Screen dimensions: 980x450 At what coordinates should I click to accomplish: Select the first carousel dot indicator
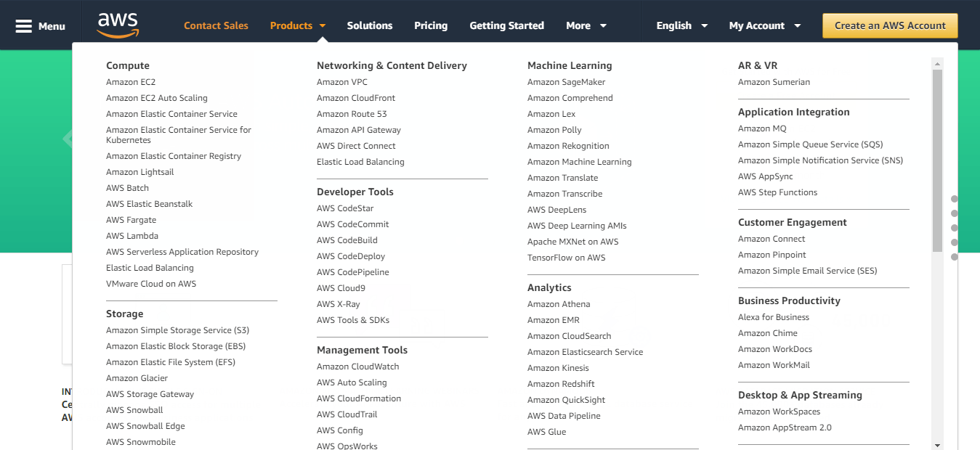[x=955, y=199]
